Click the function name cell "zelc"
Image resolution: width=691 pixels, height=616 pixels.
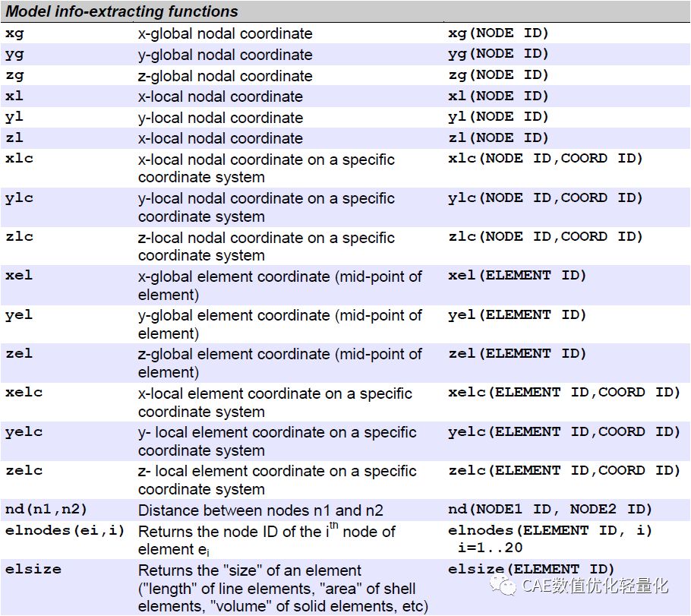pos(24,470)
